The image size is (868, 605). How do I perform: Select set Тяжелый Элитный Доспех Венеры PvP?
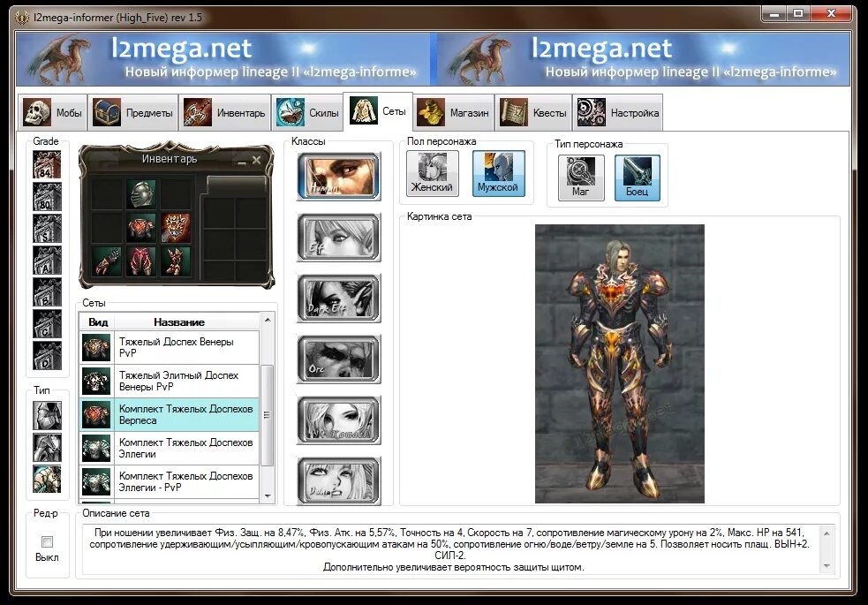click(x=170, y=381)
